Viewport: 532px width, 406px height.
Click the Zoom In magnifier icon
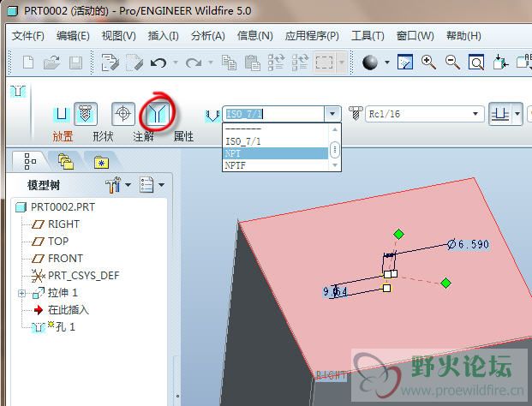[x=428, y=62]
